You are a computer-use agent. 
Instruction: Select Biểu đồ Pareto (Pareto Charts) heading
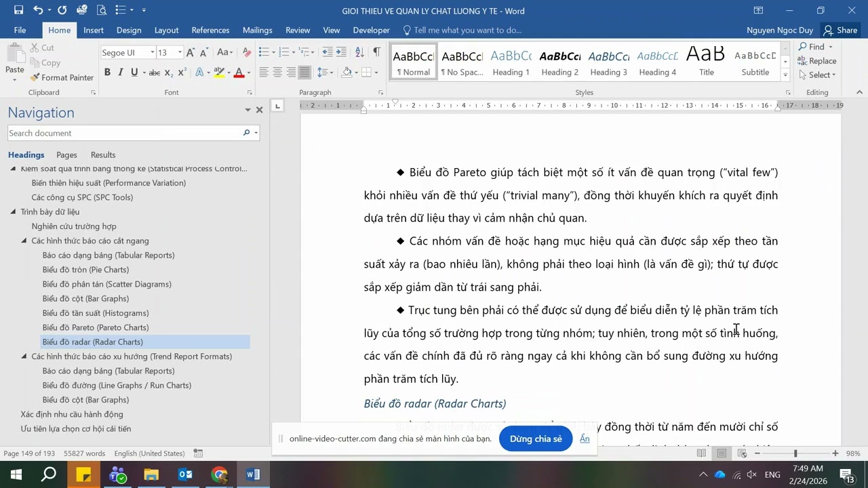click(x=96, y=327)
